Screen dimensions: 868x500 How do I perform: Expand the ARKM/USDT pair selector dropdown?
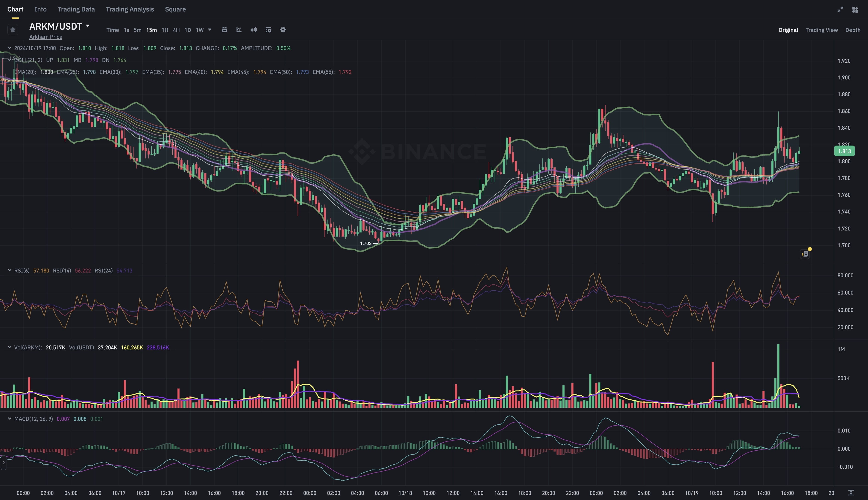pyautogui.click(x=87, y=26)
